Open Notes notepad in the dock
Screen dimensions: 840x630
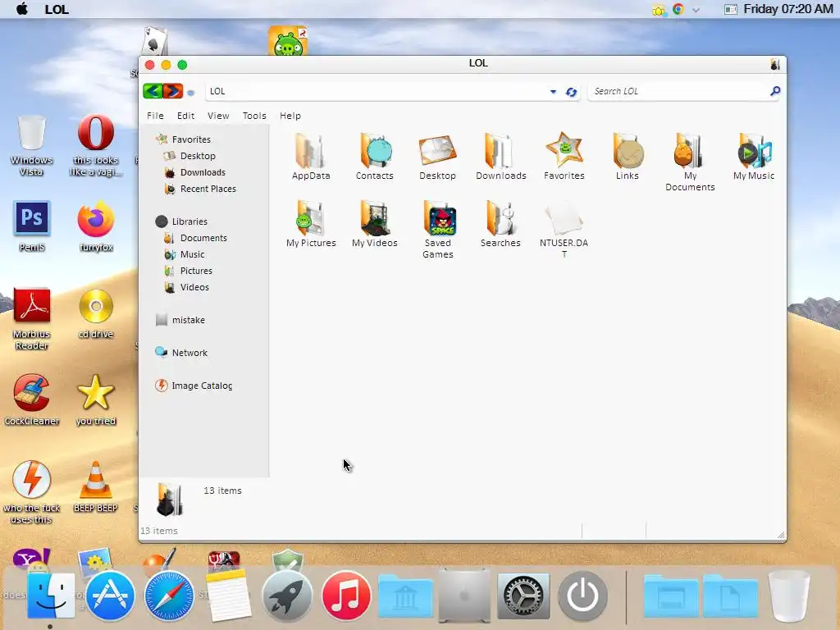[228, 596]
